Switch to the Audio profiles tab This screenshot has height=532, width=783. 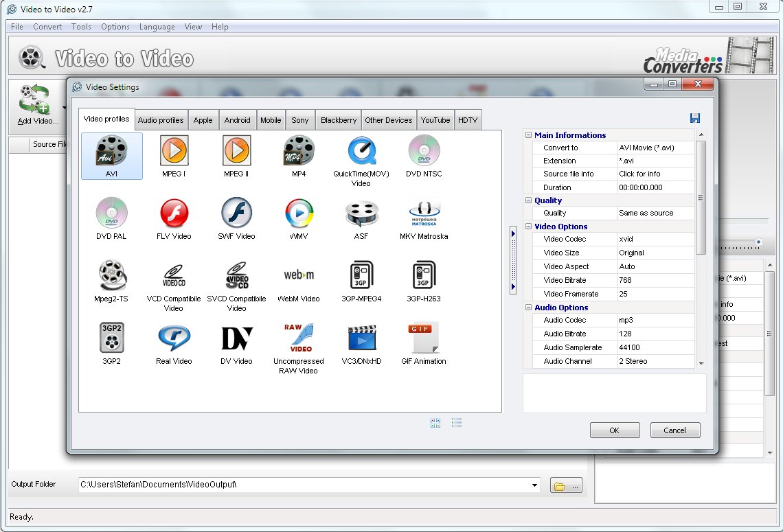[161, 120]
